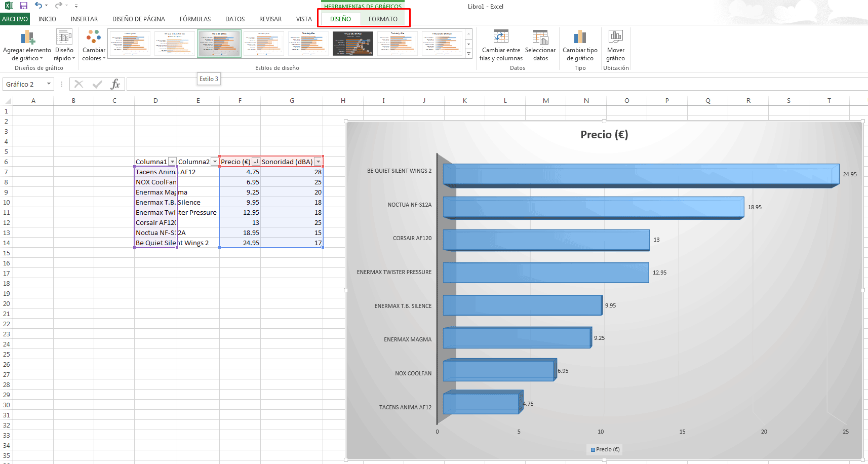Open the chart tools FORMATO tab
The height and width of the screenshot is (464, 868).
coord(383,19)
